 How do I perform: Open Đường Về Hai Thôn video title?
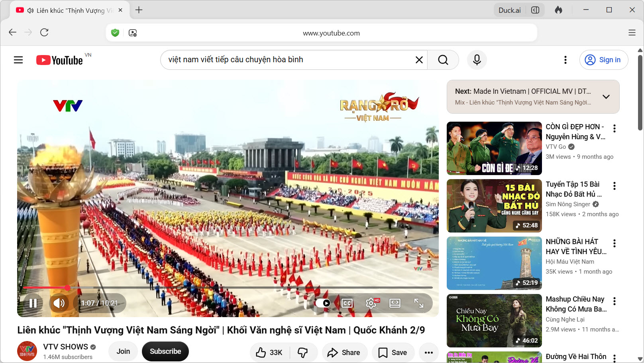click(x=576, y=356)
